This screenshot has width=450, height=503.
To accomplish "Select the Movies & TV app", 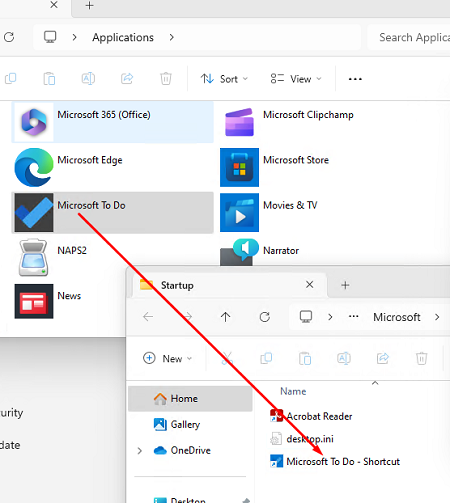I will coord(269,213).
